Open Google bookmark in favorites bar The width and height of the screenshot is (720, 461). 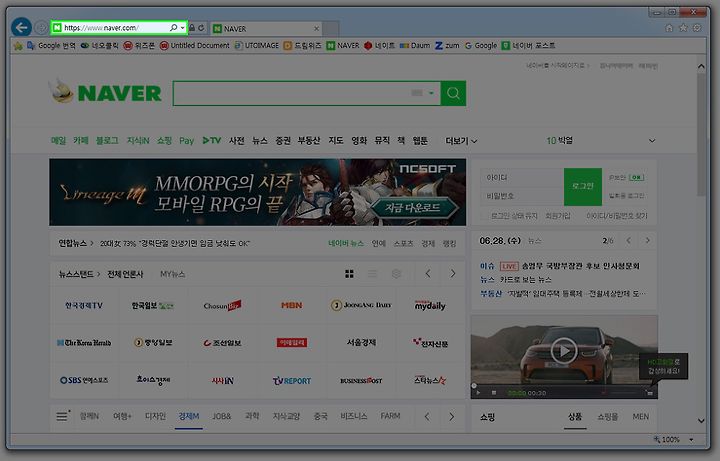pos(481,45)
